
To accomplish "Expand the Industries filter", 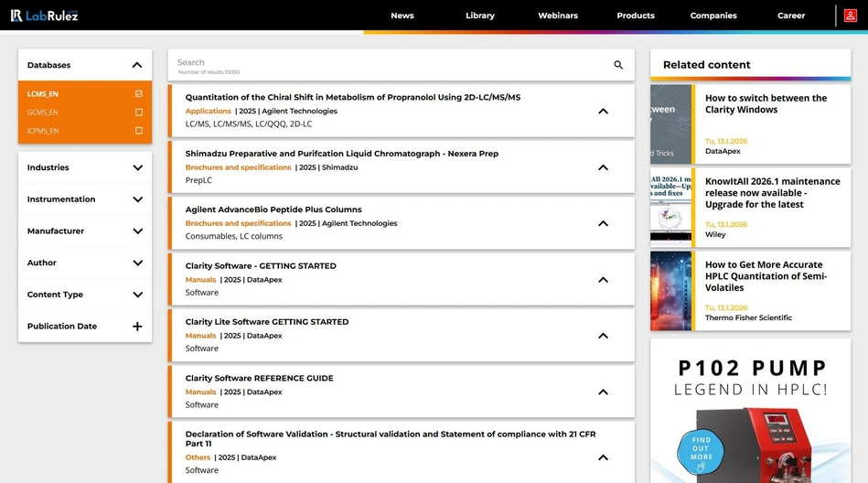I will click(x=137, y=168).
